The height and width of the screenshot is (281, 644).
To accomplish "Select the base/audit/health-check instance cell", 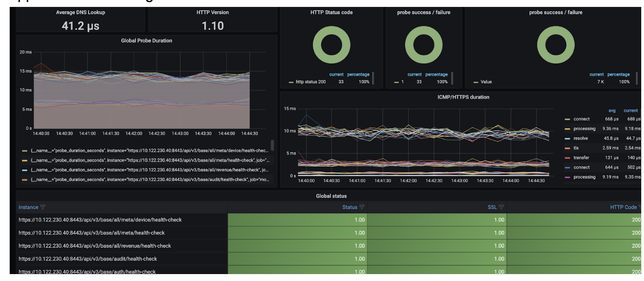I will pyautogui.click(x=122, y=258).
